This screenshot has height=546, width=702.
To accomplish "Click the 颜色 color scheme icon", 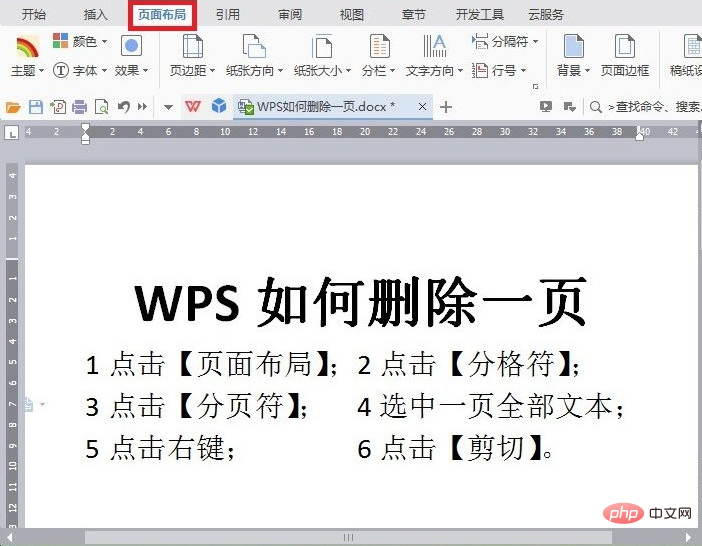I will (x=60, y=41).
